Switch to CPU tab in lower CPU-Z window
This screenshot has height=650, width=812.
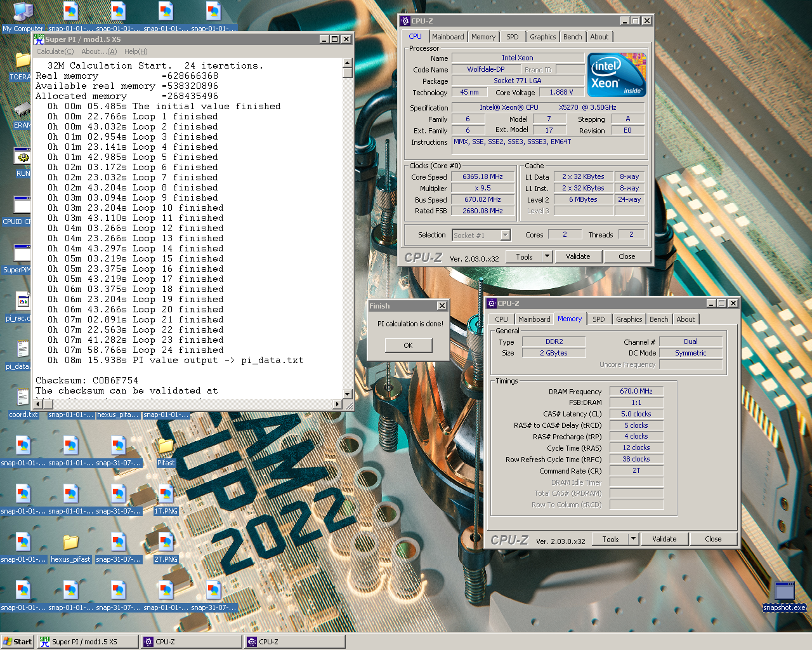(x=502, y=319)
